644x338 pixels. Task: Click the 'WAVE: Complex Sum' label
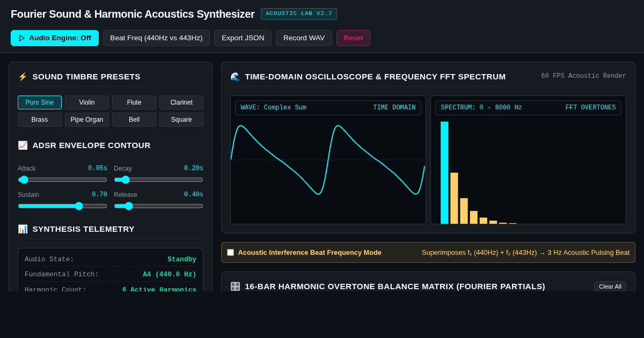pos(273,108)
